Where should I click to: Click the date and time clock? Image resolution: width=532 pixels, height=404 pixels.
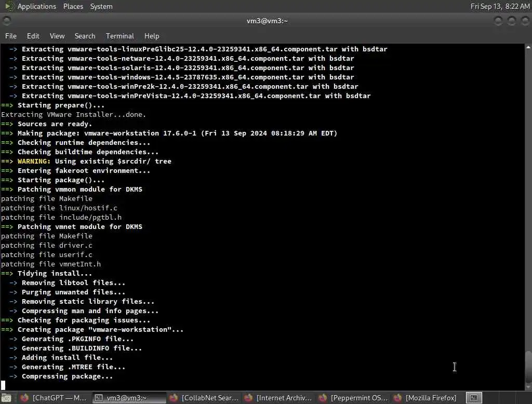pyautogui.click(x=500, y=6)
